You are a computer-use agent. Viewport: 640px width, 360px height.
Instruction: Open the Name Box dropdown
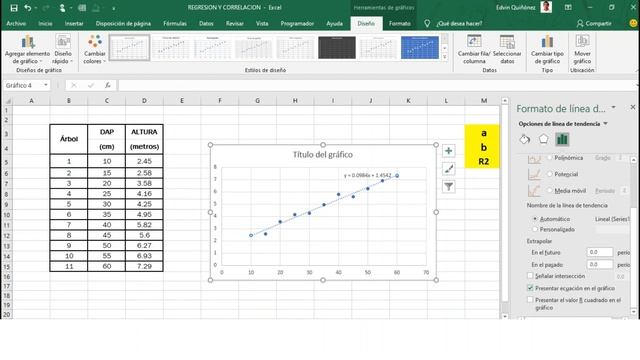coord(46,85)
